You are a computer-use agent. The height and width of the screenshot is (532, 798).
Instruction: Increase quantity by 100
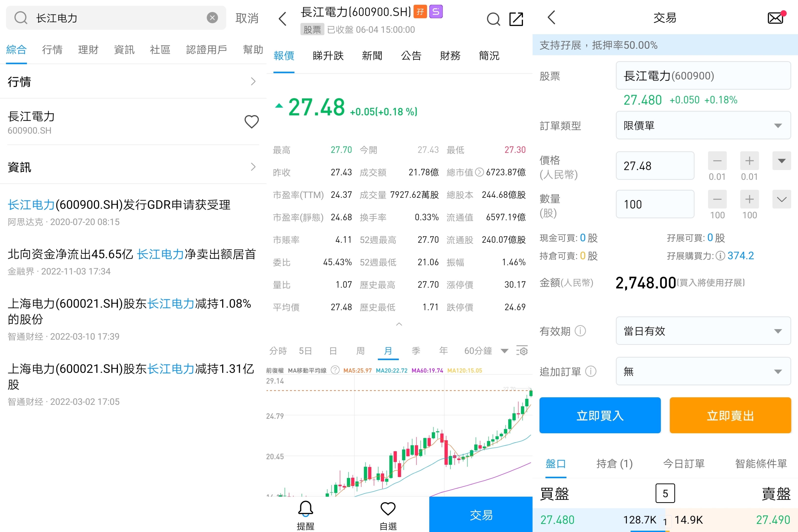click(x=750, y=199)
